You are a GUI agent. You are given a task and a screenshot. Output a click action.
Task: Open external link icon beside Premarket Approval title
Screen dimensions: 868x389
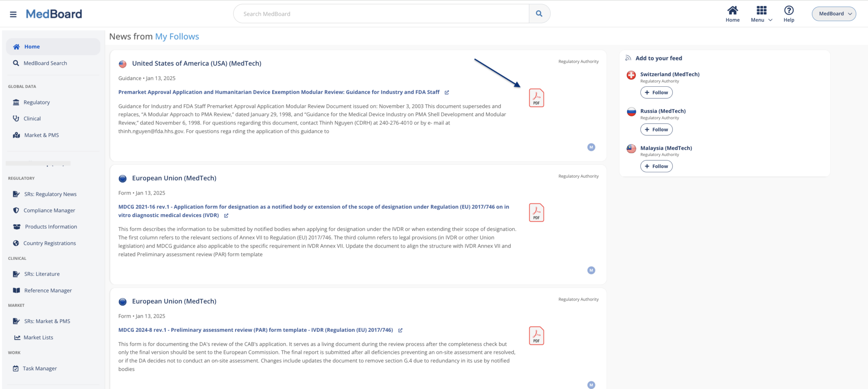coord(447,92)
